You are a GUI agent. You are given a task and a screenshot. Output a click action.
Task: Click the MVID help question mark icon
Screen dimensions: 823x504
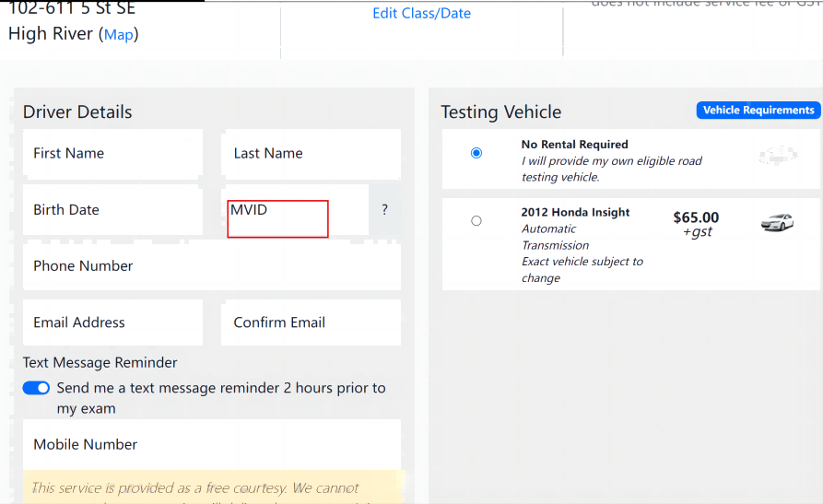[x=384, y=210]
